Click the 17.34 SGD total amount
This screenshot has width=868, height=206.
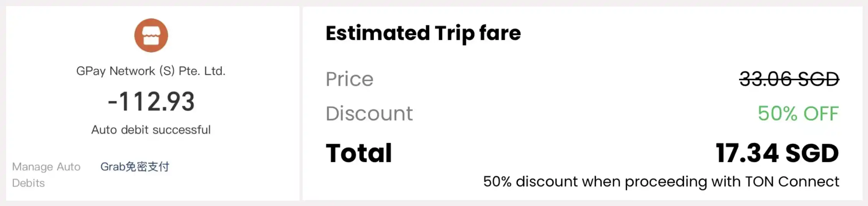coord(777,153)
